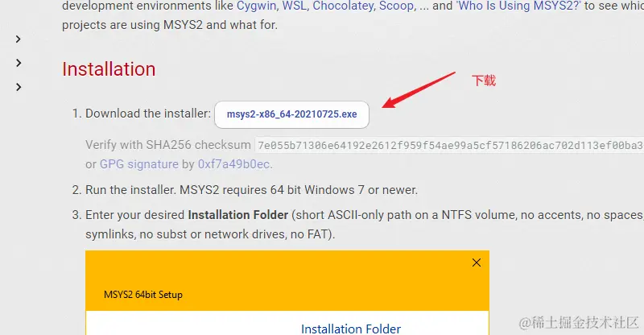Open the Cygwin link
The width and height of the screenshot is (644, 335).
pos(257,6)
